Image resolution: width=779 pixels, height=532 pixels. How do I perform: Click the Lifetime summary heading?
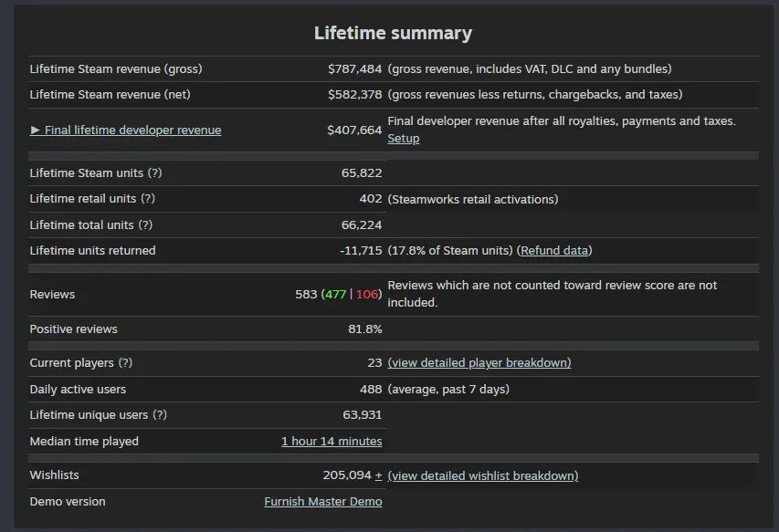click(393, 33)
